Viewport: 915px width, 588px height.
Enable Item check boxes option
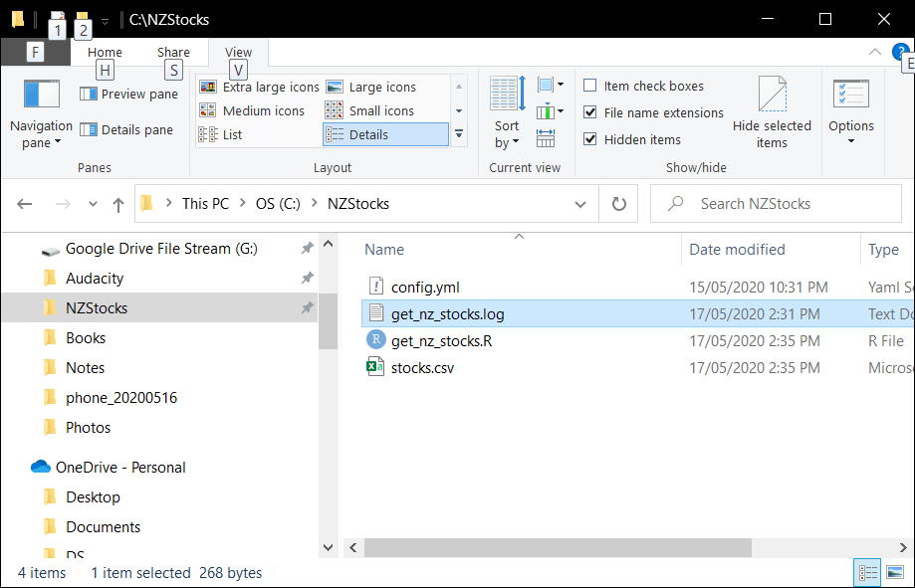pyautogui.click(x=590, y=87)
